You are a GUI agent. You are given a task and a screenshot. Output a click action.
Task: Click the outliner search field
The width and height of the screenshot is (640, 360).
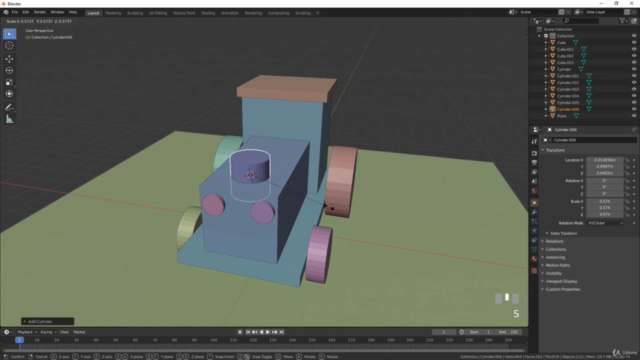click(581, 21)
